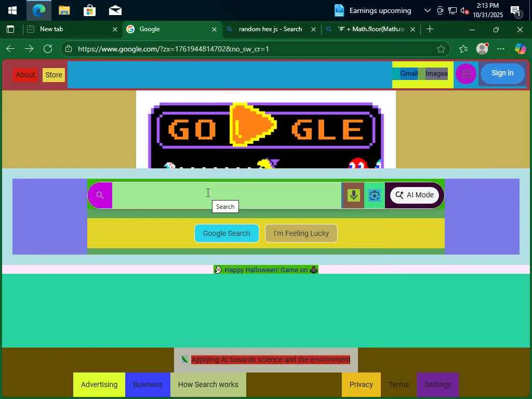532x399 pixels.
Task: Expand hidden system tray icons chevron
Action: click(x=427, y=10)
